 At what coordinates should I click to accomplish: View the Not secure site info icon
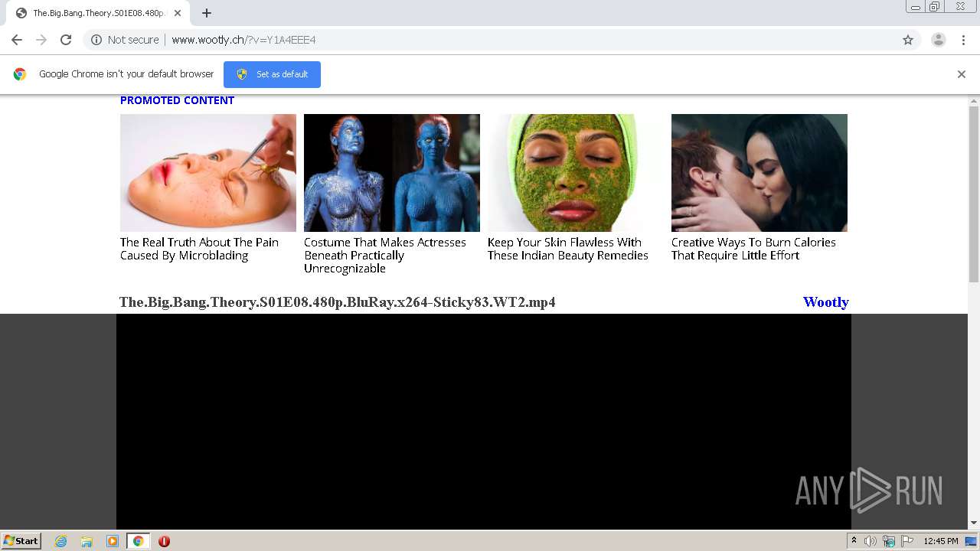(x=96, y=40)
